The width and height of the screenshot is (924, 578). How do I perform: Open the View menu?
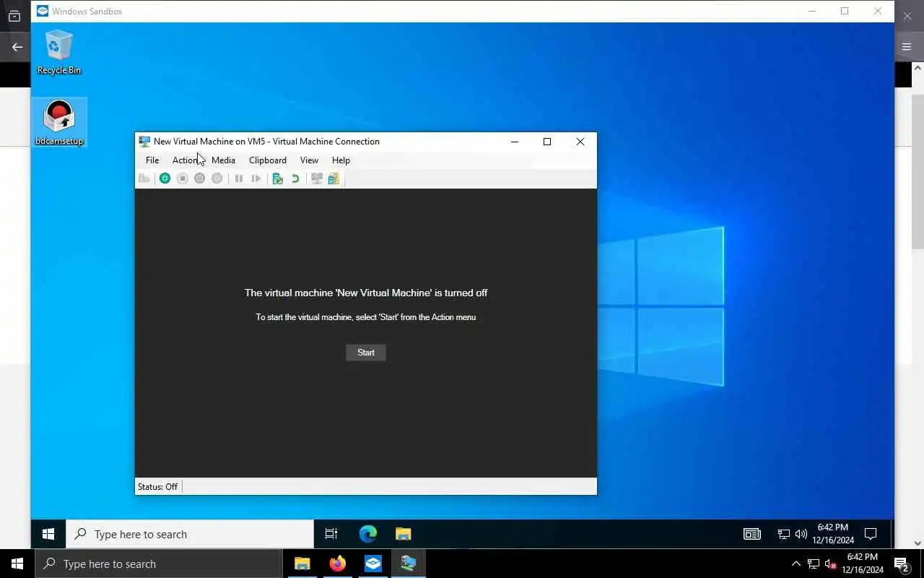click(x=309, y=160)
